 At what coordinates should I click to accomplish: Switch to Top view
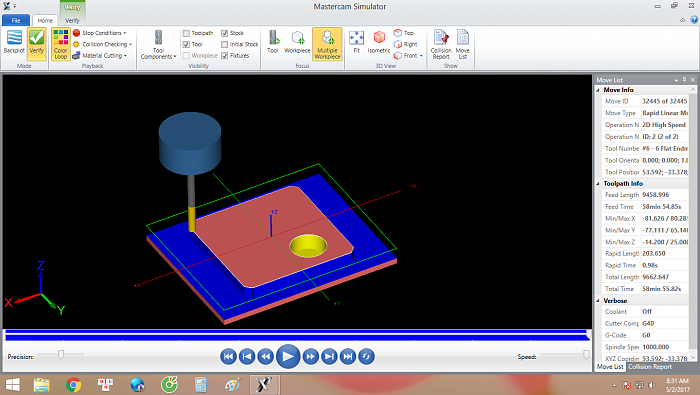404,33
